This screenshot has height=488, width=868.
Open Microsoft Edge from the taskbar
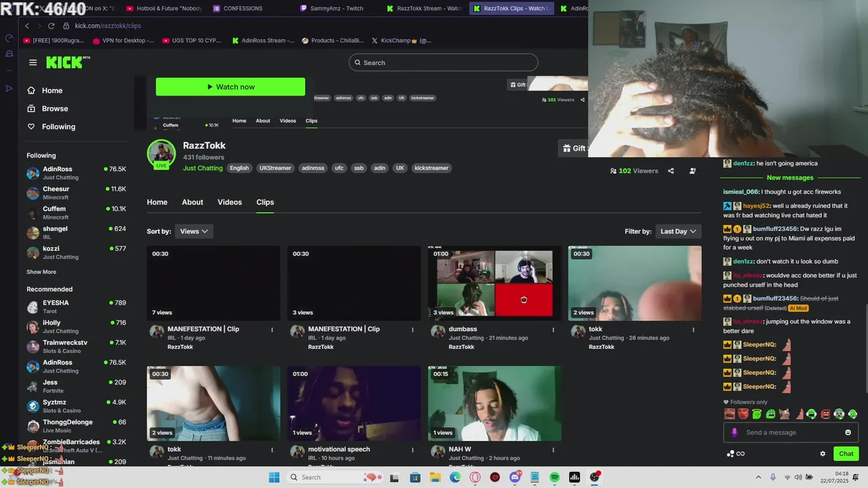[455, 477]
